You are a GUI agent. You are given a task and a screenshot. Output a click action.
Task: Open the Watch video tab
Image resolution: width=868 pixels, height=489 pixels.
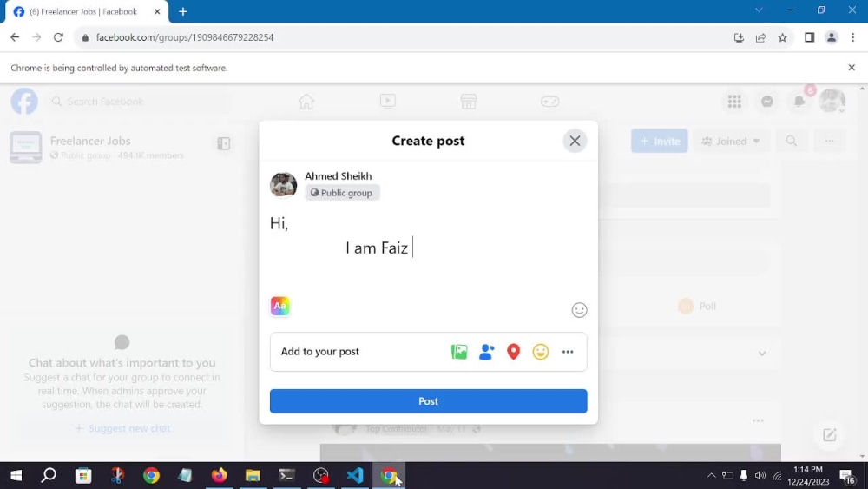[x=387, y=102]
